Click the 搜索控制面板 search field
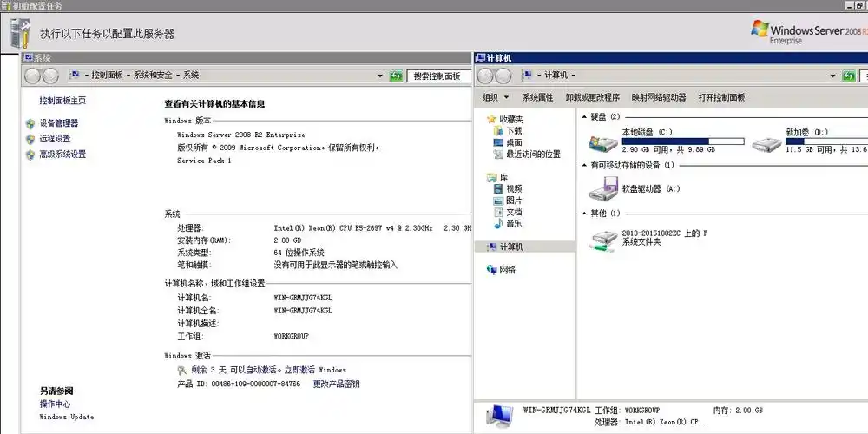 point(439,76)
